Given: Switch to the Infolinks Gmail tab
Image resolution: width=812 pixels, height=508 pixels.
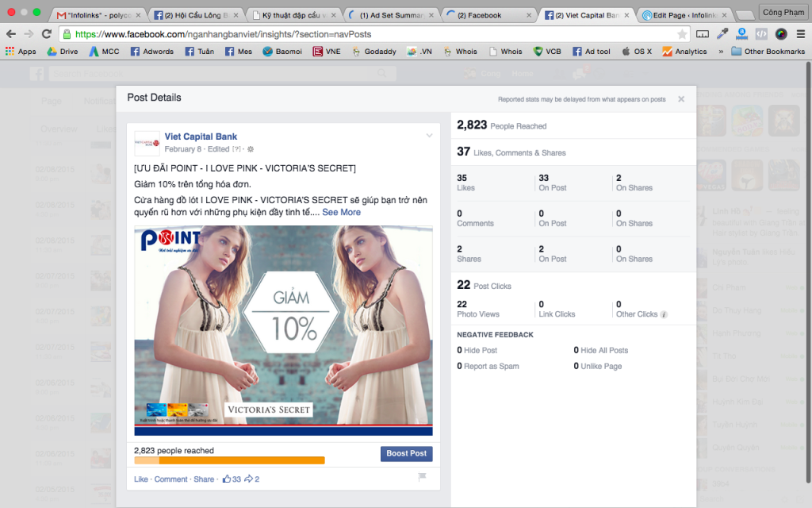Looking at the screenshot, I should click(98, 15).
